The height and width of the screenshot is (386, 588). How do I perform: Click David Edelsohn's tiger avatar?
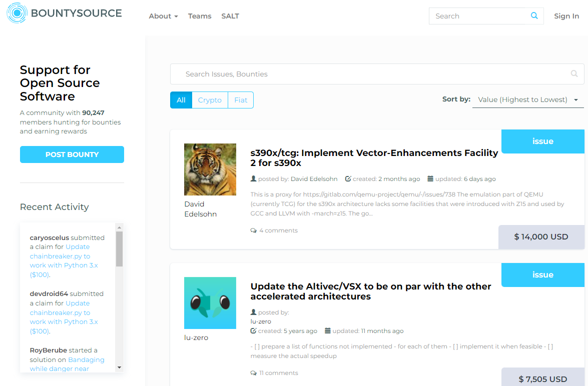pyautogui.click(x=210, y=169)
